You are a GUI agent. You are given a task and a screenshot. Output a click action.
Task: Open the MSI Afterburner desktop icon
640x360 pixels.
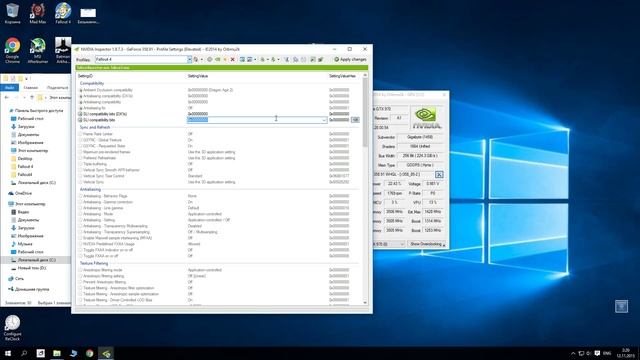click(x=38, y=50)
